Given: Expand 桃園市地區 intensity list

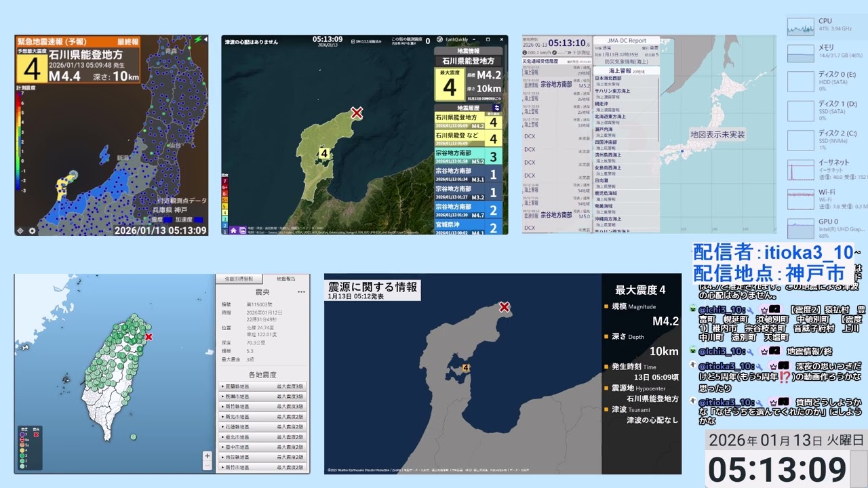Looking at the screenshot, I should (262, 396).
